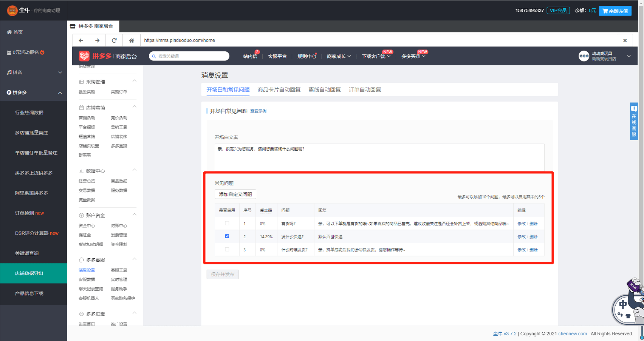This screenshot has height=341, width=644.
Task: Click 修改 for 什么时候发货 row
Action: 522,250
